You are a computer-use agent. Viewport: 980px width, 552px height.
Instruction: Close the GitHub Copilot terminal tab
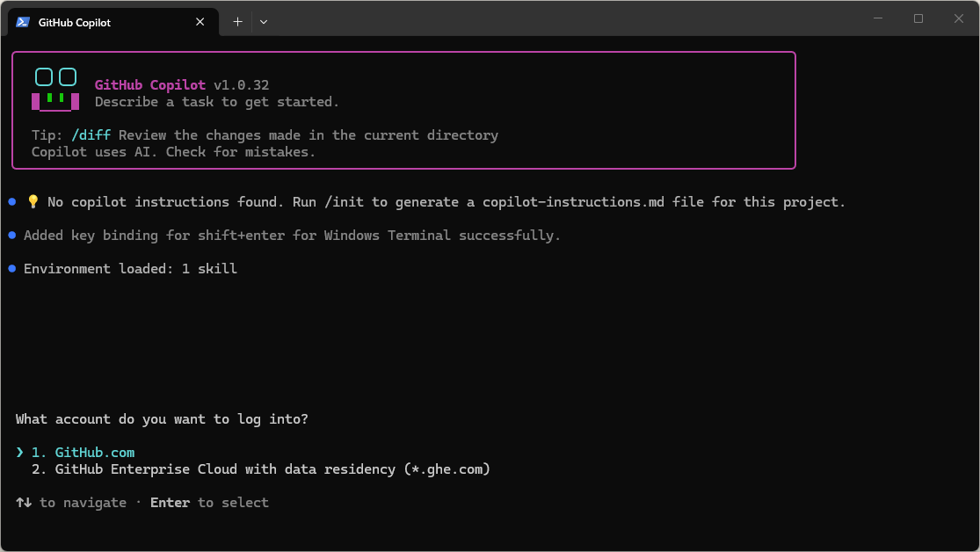(200, 22)
